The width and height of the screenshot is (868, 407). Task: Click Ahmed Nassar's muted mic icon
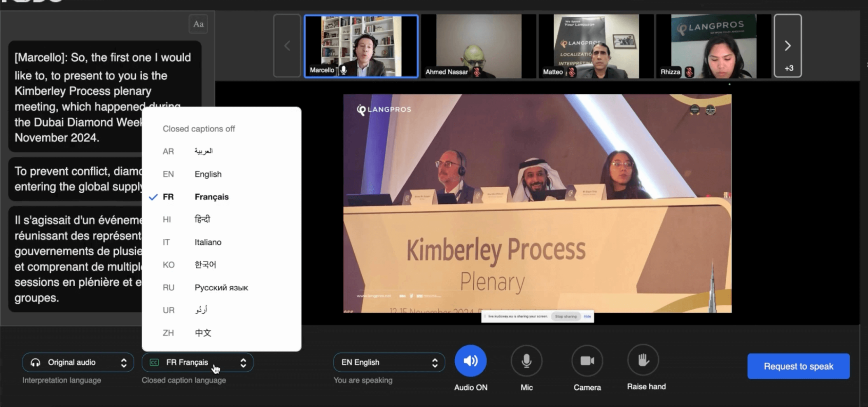pyautogui.click(x=477, y=72)
